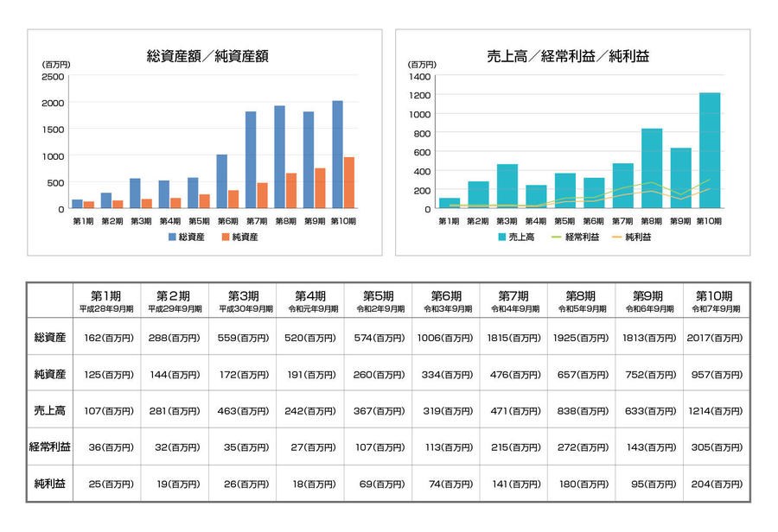Viewport: 778px width, 532px height.
Task: Click the 経常利益 第10期 value cell 305(百万円)
Action: click(x=716, y=446)
